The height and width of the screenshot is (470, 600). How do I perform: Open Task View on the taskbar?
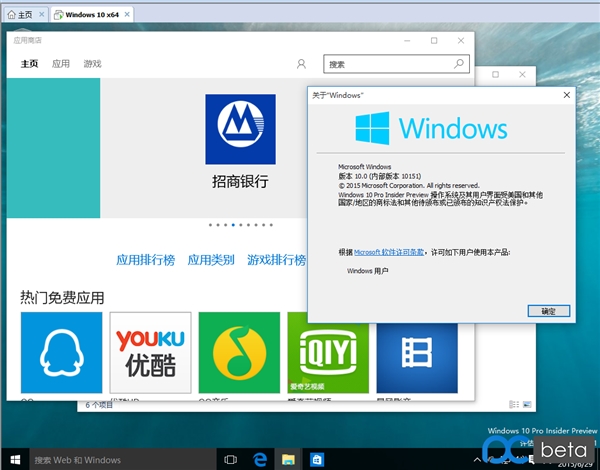[x=231, y=460]
